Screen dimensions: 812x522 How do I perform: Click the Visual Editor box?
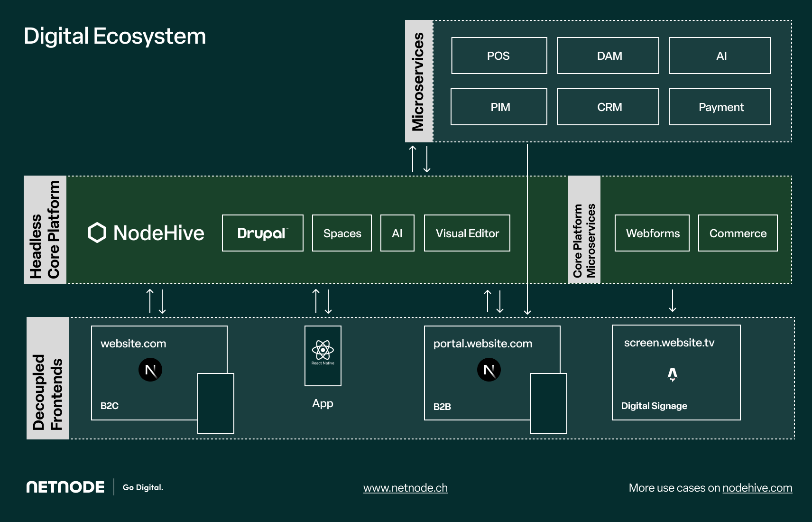click(x=467, y=233)
